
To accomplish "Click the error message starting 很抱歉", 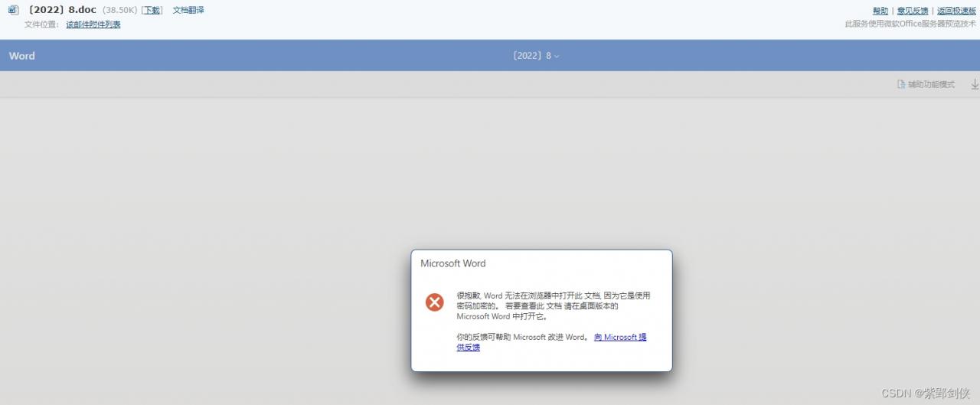I will [x=554, y=305].
